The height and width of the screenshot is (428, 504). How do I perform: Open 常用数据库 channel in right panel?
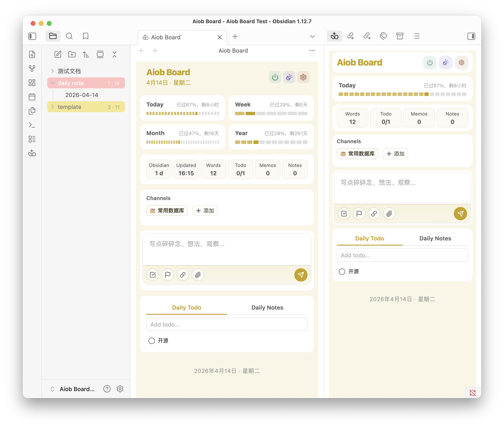(357, 153)
